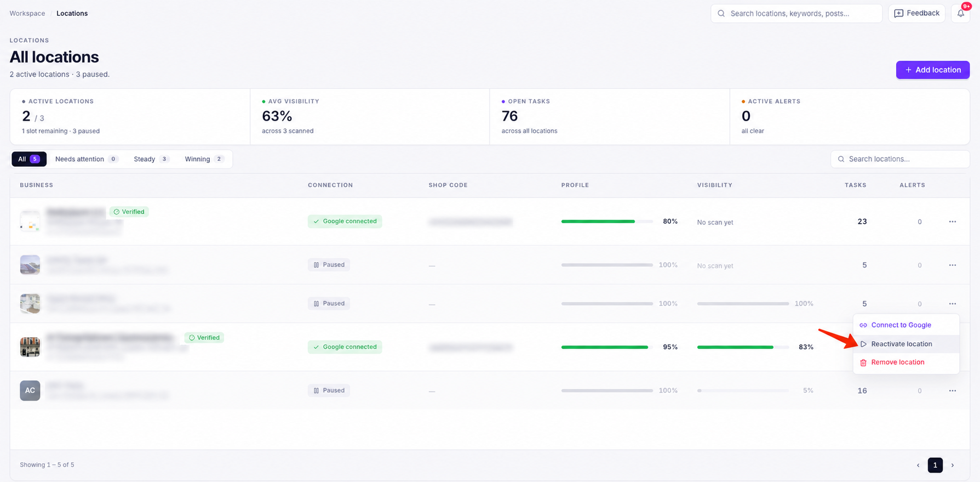Show the Steady locations tab
980x482 pixels.
coord(151,159)
